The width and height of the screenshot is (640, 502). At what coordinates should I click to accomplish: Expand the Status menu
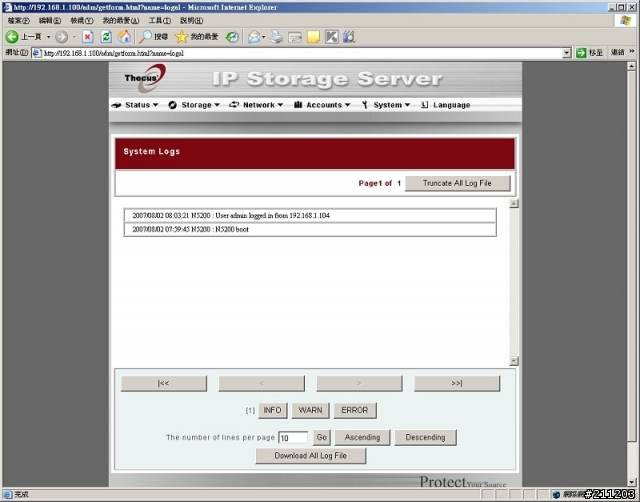[x=135, y=105]
